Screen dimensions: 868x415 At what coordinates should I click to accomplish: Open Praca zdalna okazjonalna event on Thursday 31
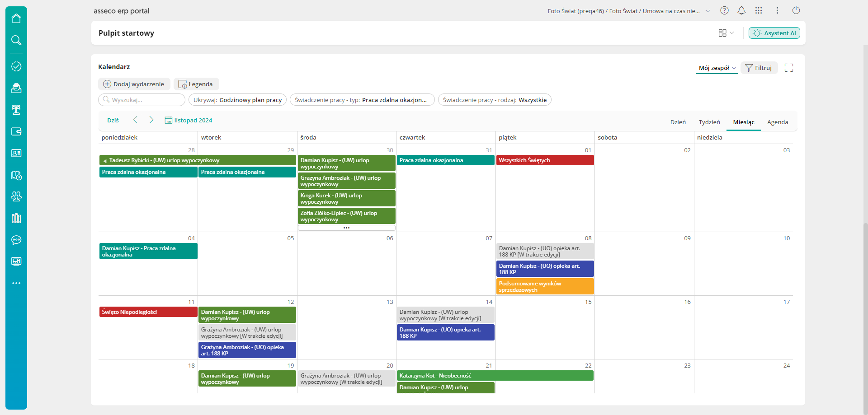click(446, 160)
